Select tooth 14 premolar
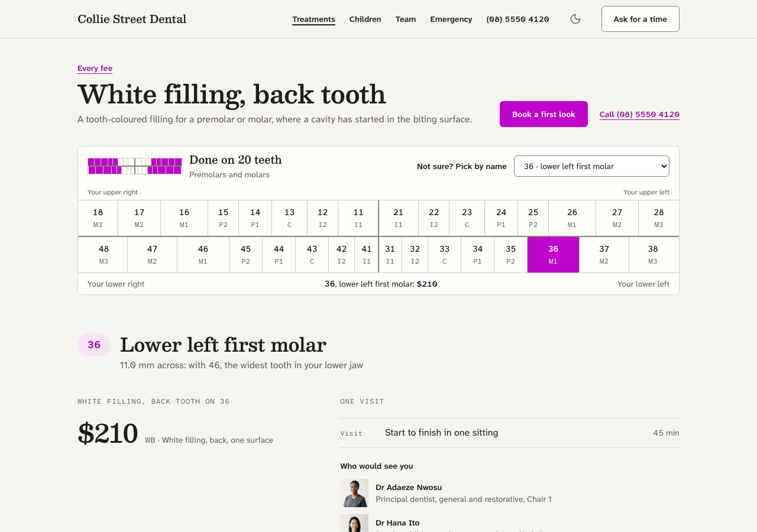 point(255,218)
